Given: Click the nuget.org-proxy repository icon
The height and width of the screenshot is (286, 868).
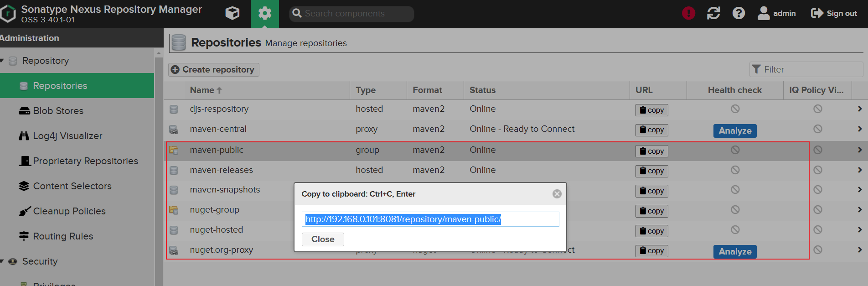Looking at the screenshot, I should 174,250.
